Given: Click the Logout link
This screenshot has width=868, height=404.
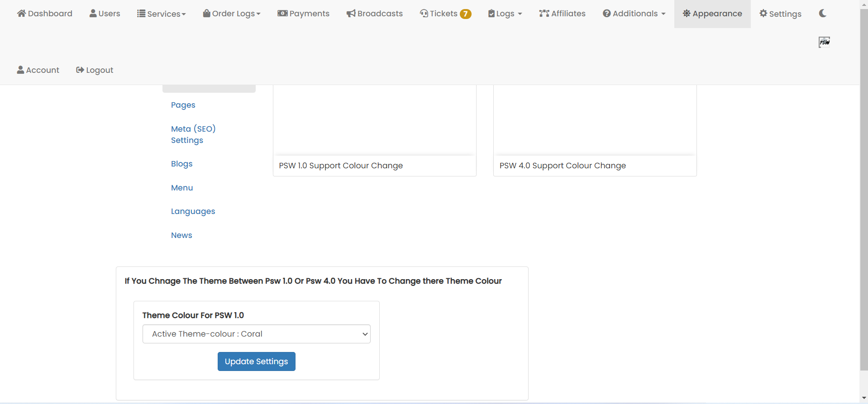Looking at the screenshot, I should 95,70.
